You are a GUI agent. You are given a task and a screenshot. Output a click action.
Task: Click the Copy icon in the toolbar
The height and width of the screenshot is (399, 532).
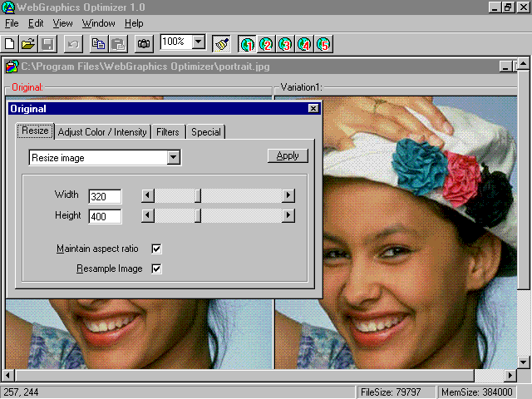(x=99, y=42)
